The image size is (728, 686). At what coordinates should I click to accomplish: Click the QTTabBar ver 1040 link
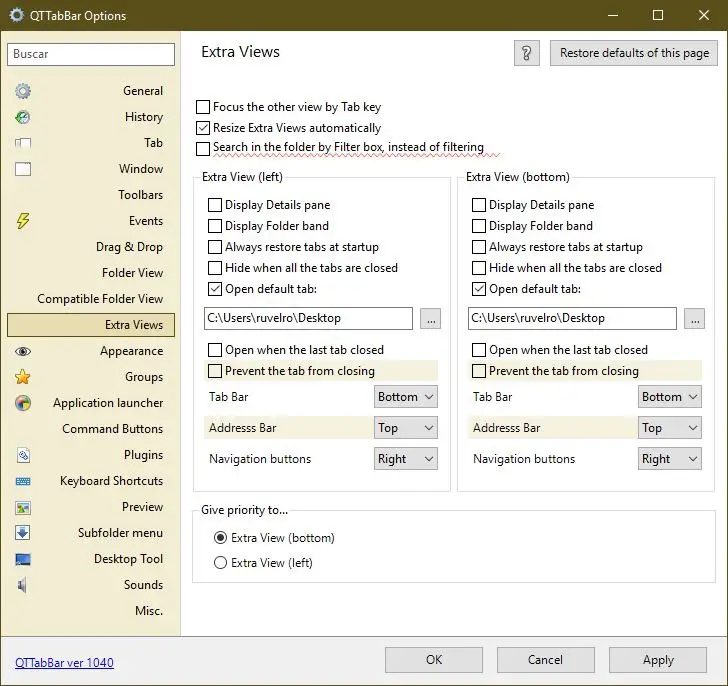(x=64, y=662)
